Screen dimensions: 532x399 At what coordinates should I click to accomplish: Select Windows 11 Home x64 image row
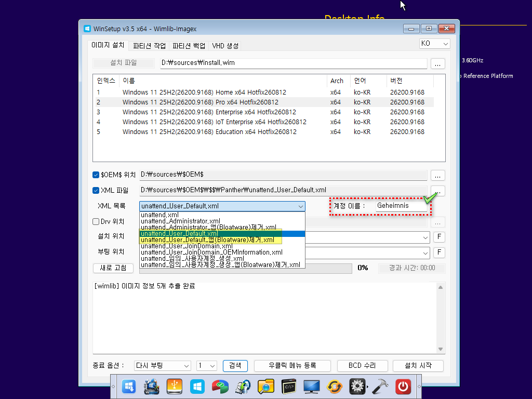[x=264, y=92]
